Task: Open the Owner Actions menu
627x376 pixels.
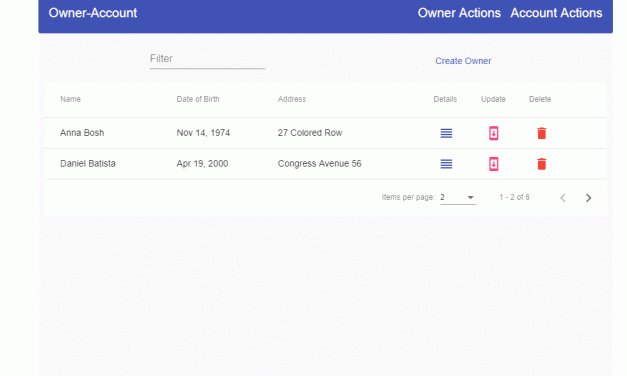Action: tap(459, 13)
